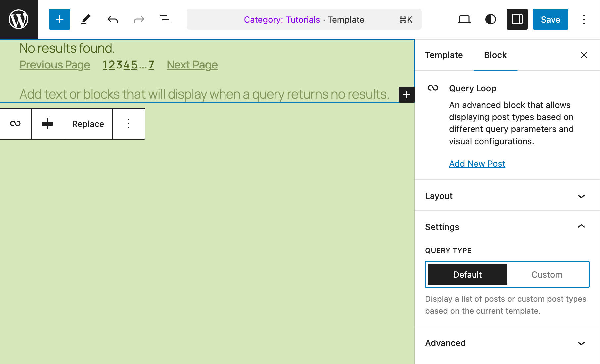The image size is (600, 364).
Task: Open the block inserter
Action: click(59, 19)
